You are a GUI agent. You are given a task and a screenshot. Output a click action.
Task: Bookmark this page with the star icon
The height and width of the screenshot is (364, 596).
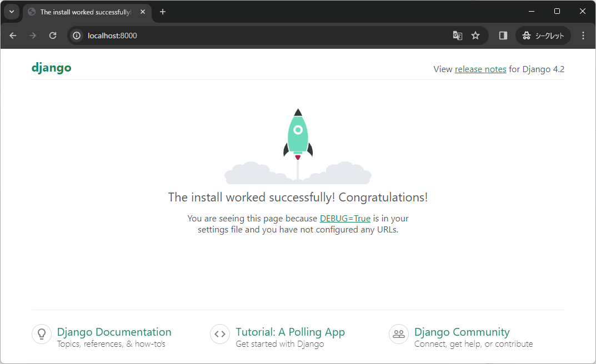click(x=475, y=36)
